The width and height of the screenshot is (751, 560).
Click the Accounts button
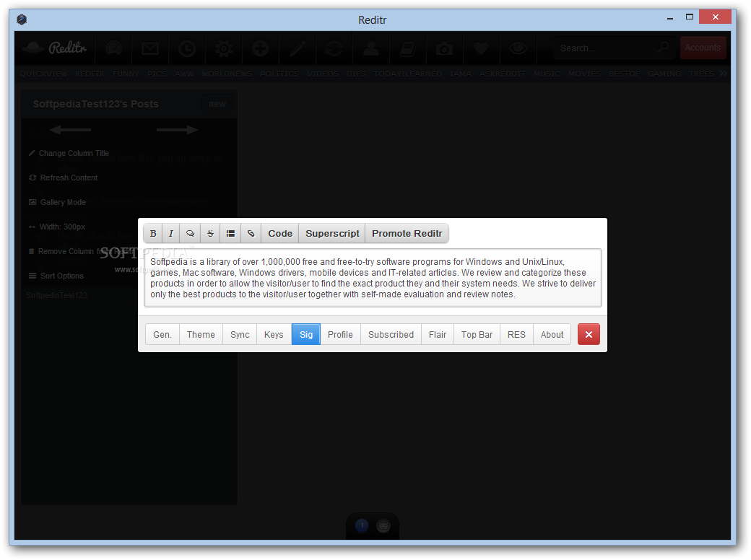point(703,48)
